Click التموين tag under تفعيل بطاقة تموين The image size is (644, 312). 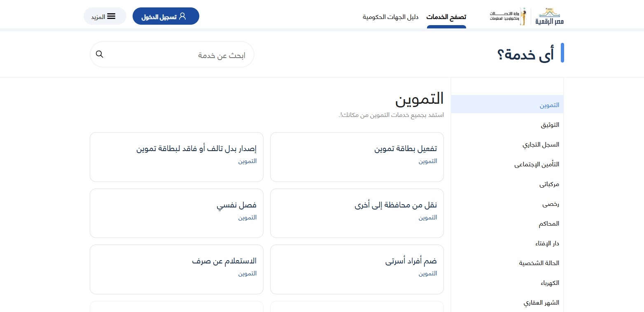[x=428, y=161]
